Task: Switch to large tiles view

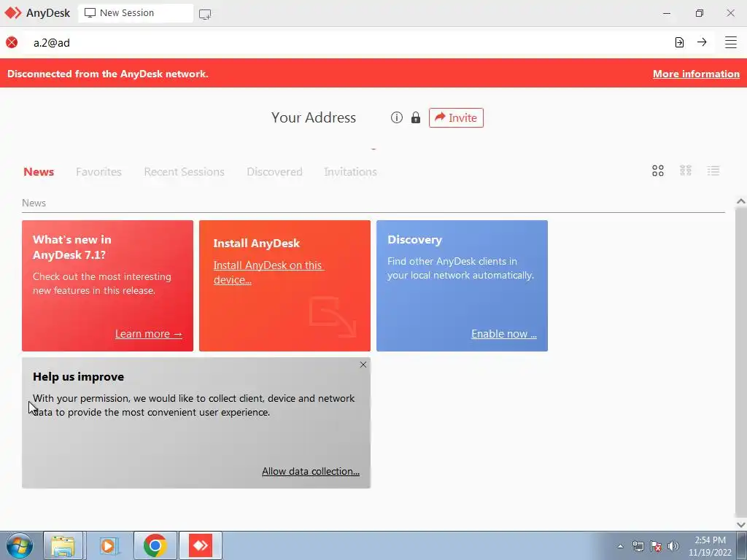Action: click(658, 171)
